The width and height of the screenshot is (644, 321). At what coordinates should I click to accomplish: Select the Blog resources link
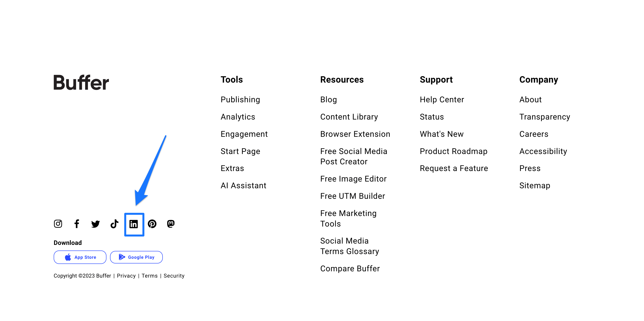tap(328, 99)
